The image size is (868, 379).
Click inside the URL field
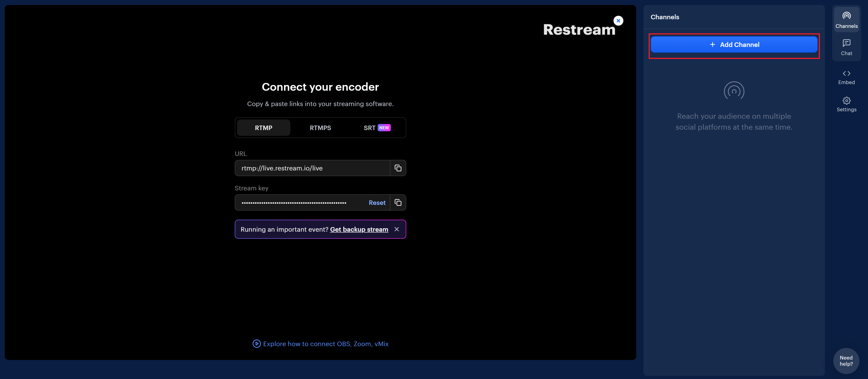(312, 168)
